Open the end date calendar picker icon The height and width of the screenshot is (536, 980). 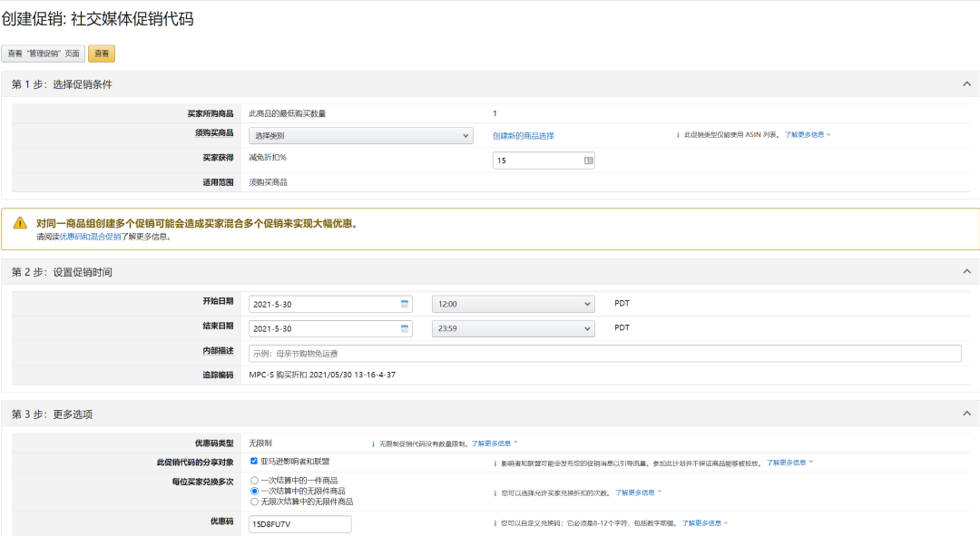[x=405, y=328]
